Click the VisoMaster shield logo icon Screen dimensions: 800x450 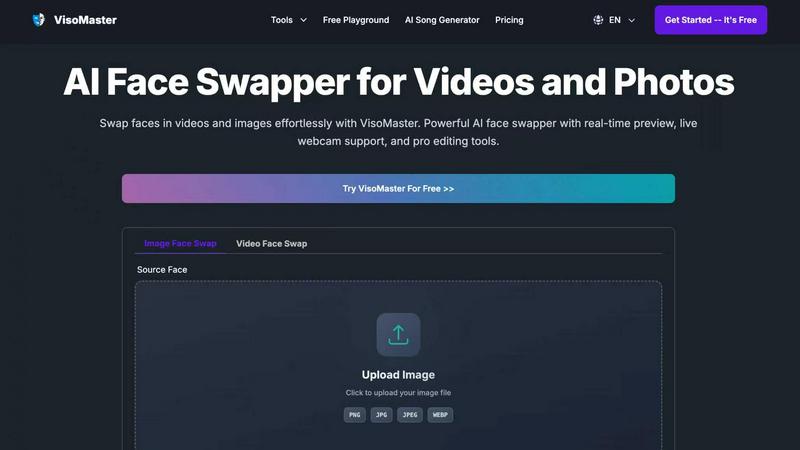pyautogui.click(x=39, y=20)
